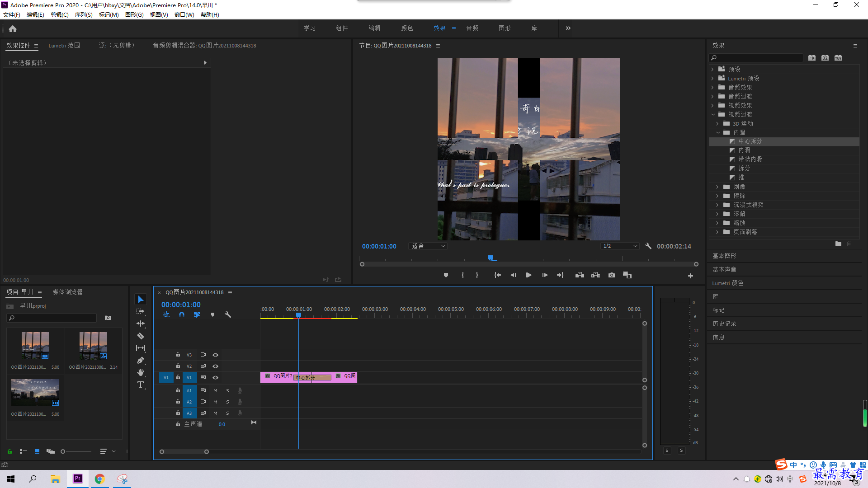Screen dimensions: 868x488
Task: Show more workspaces overflow arrows
Action: [568, 28]
